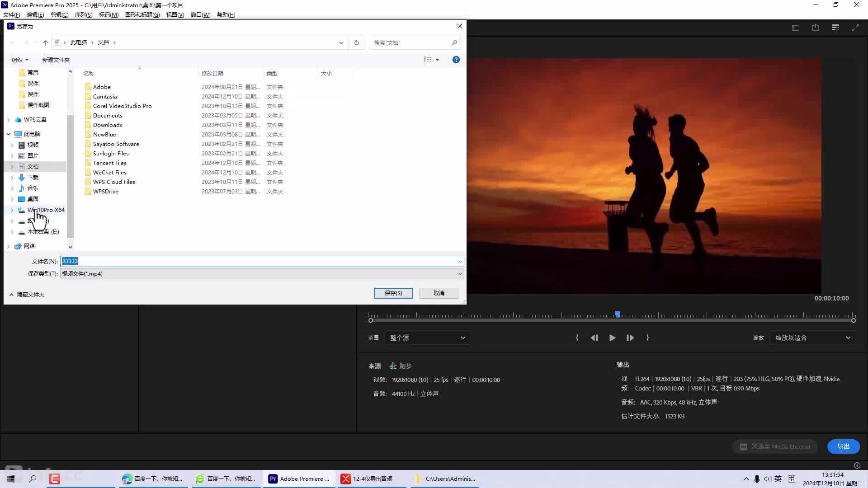868x488 pixels.
Task: Select 课件截图 in the navigation tree
Action: [x=38, y=105]
